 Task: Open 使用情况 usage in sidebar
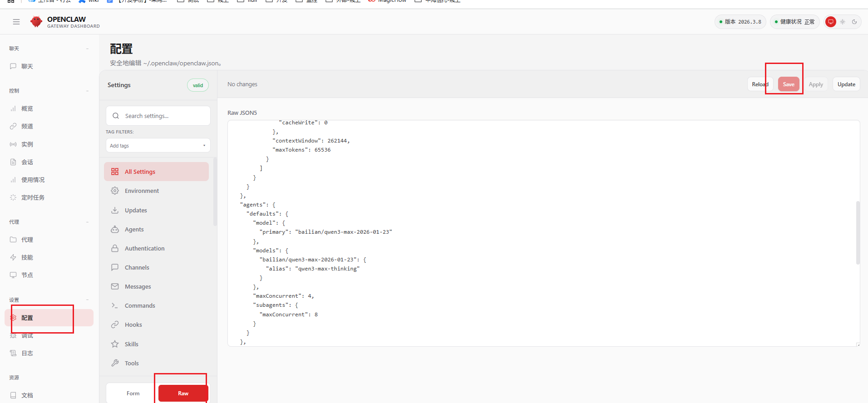(x=49, y=180)
